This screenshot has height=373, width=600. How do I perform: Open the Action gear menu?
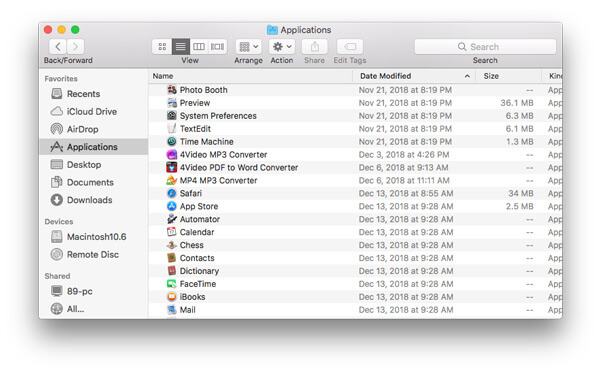tap(282, 47)
